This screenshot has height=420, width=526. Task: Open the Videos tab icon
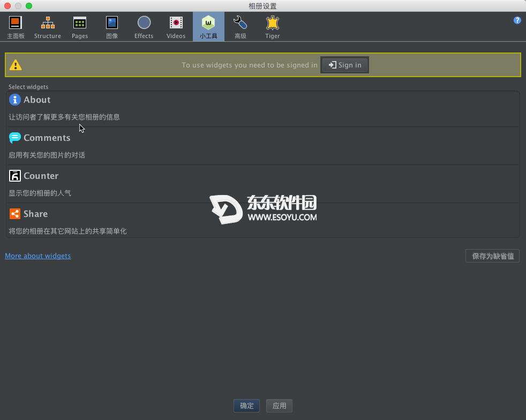[176, 23]
